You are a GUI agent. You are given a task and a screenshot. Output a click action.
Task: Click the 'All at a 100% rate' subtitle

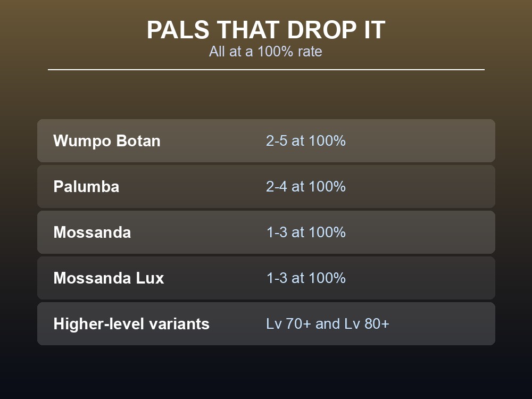click(x=265, y=52)
